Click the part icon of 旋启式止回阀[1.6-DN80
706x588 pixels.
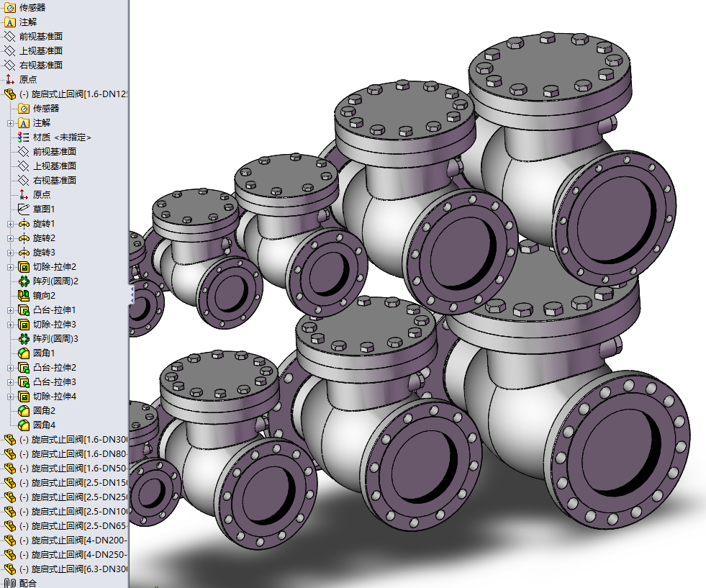point(10,454)
